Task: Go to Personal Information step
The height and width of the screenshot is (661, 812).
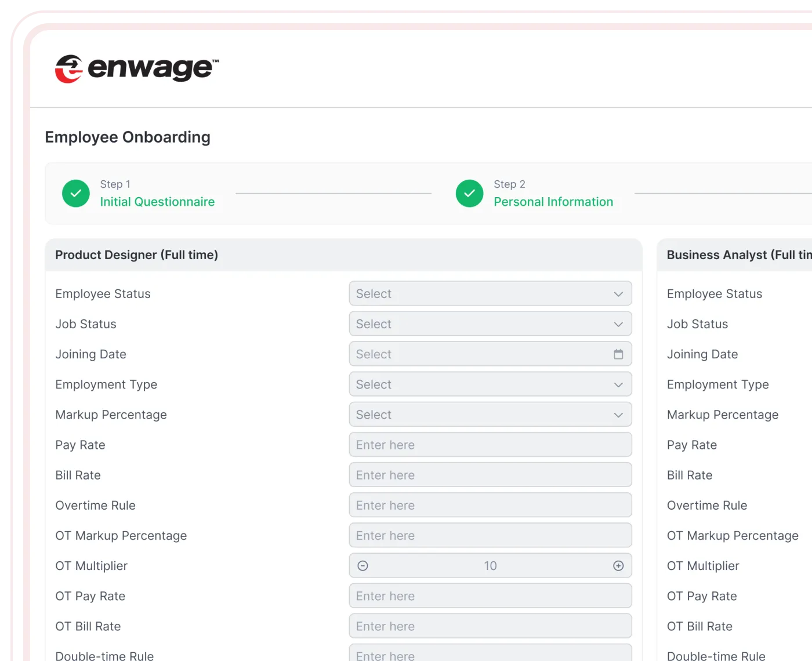Action: click(x=553, y=201)
